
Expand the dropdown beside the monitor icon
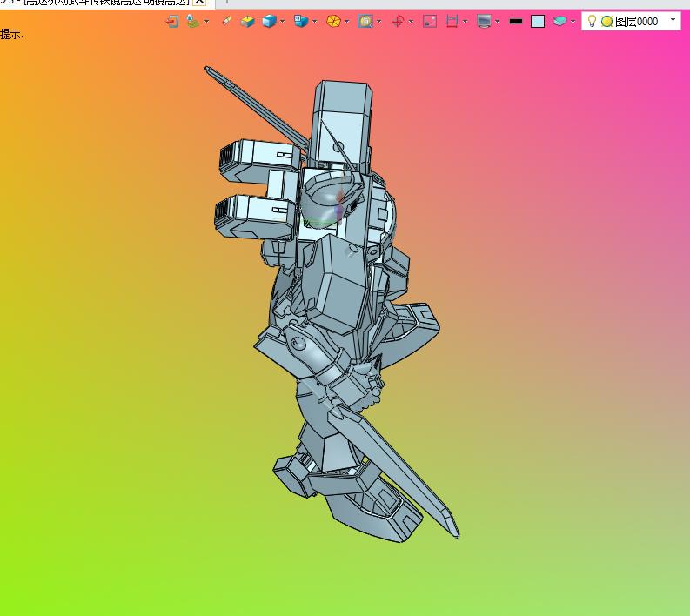[497, 21]
